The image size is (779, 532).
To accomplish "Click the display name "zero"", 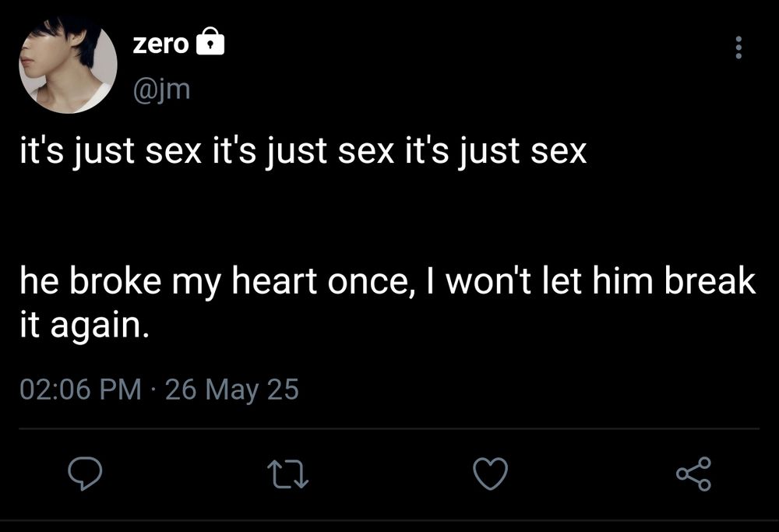I will click(x=160, y=45).
